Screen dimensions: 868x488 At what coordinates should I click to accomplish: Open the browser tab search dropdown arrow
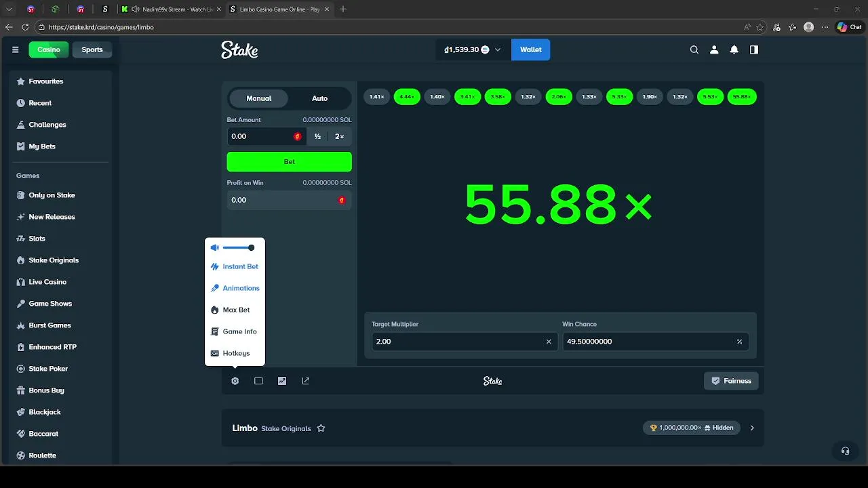point(9,9)
